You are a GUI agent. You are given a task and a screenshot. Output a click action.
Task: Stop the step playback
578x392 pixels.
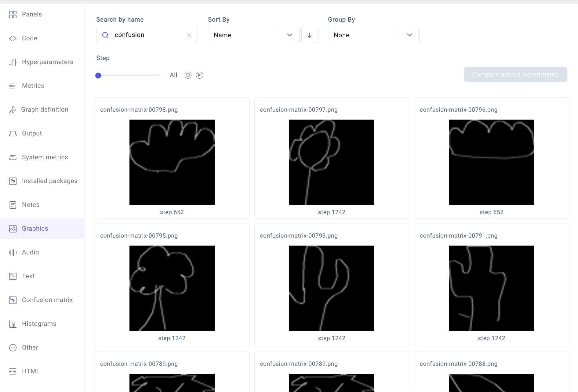pyautogui.click(x=188, y=75)
